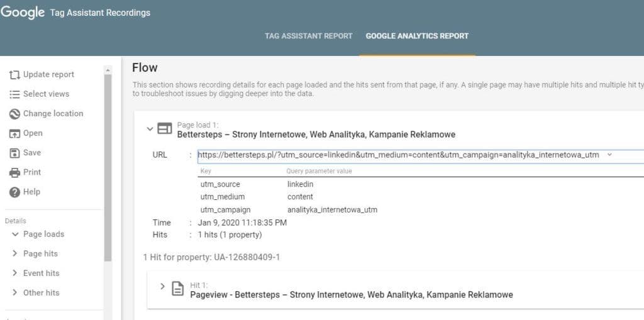Collapse the Page loads section

pos(15,234)
